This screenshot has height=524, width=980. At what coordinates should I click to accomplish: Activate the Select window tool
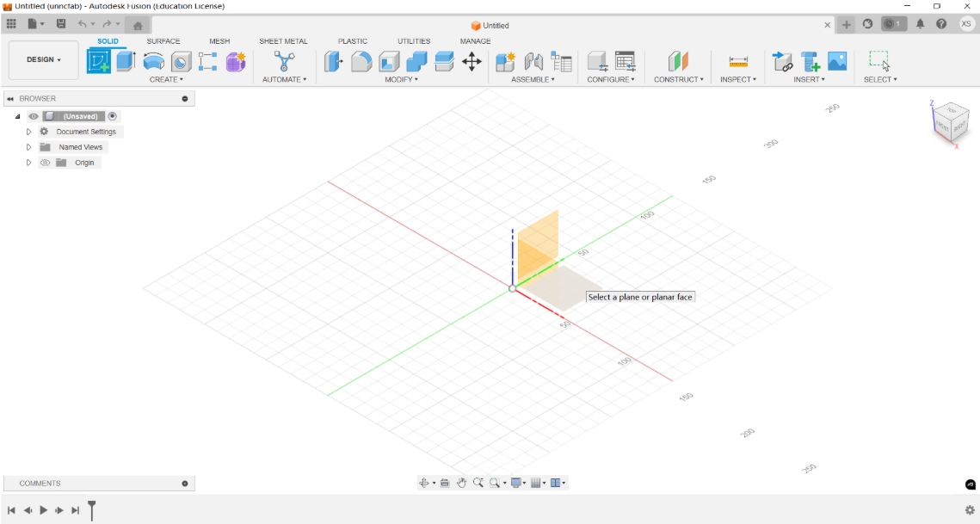tap(879, 60)
